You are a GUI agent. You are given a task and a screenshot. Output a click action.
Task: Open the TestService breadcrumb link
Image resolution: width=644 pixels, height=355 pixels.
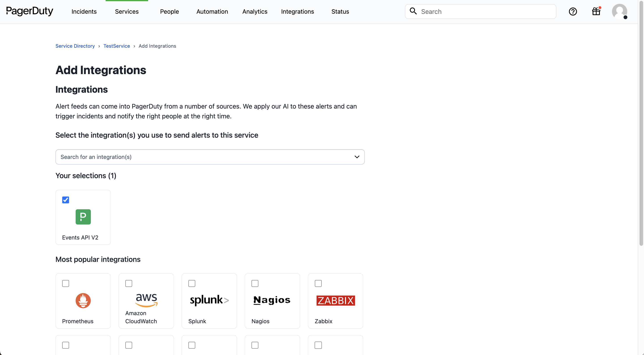(x=117, y=46)
